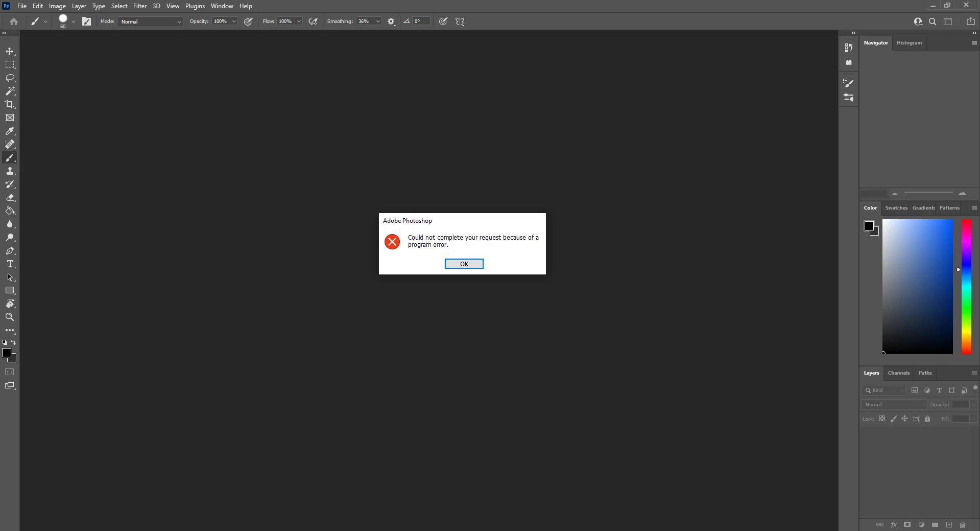Switch to the Channels tab
Viewport: 980px width, 531px height.
(x=898, y=373)
